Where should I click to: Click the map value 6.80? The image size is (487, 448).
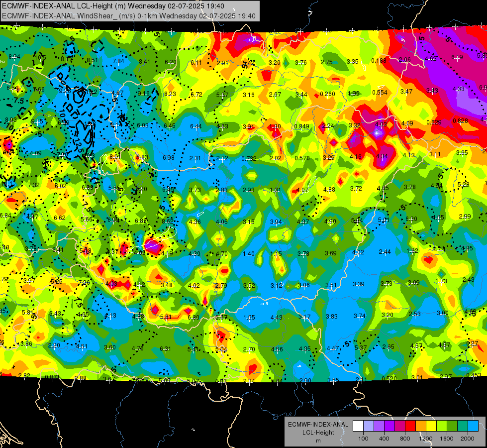[194, 318]
